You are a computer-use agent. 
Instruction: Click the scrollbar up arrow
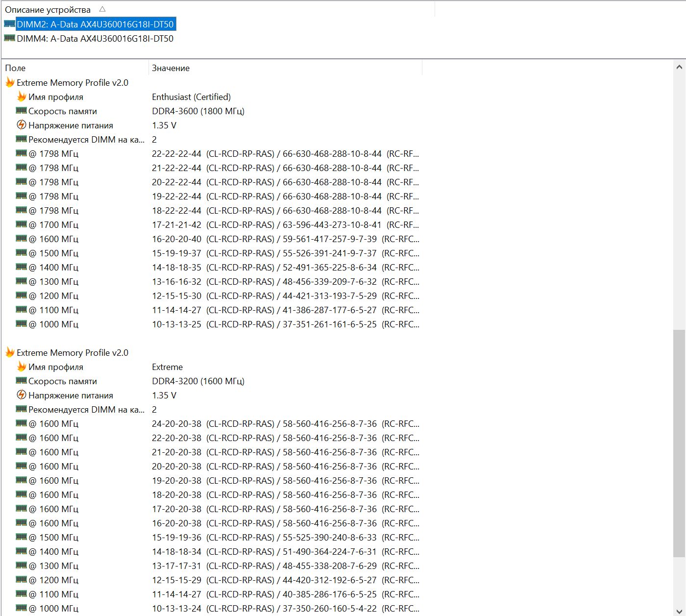tap(679, 67)
